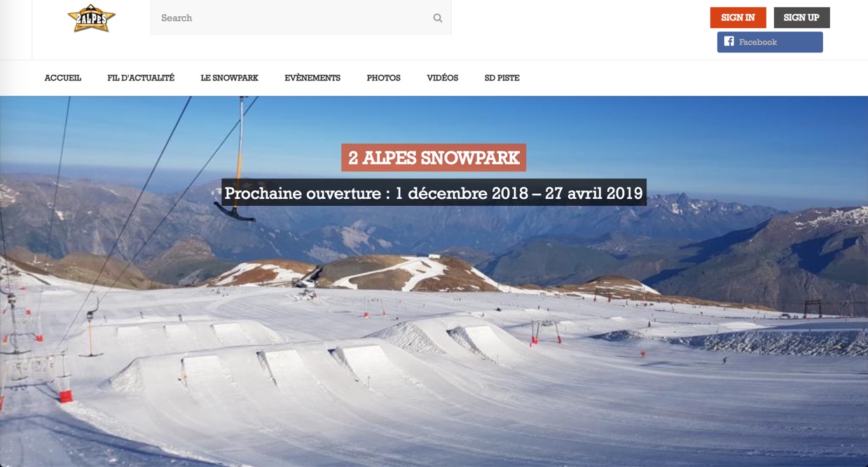
Task: Log in with the Facebook button
Action: tap(769, 42)
